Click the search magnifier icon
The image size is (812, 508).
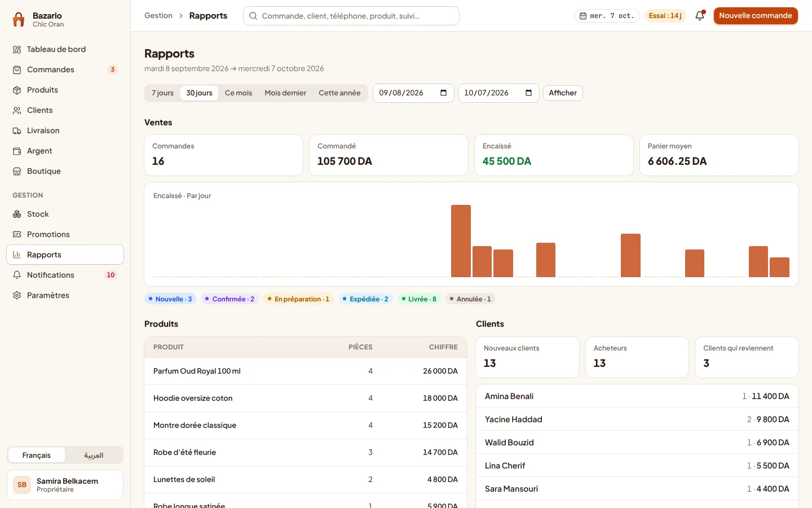[x=253, y=16]
